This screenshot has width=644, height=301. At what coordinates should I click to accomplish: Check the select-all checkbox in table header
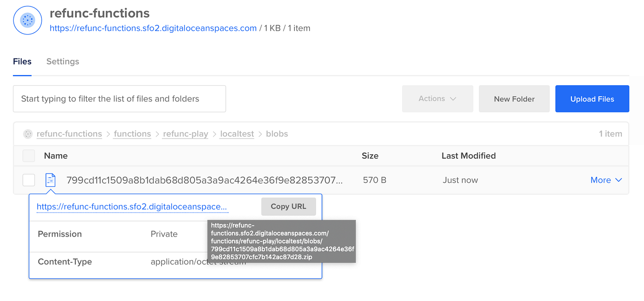point(29,156)
